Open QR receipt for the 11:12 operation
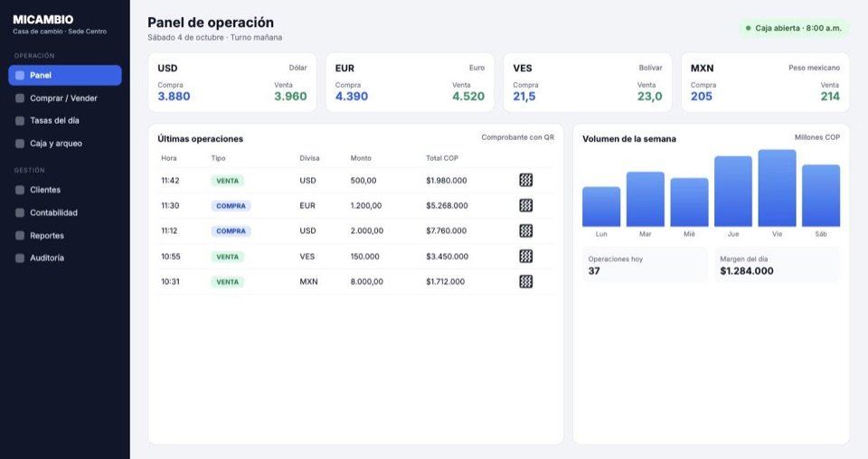 (526, 230)
